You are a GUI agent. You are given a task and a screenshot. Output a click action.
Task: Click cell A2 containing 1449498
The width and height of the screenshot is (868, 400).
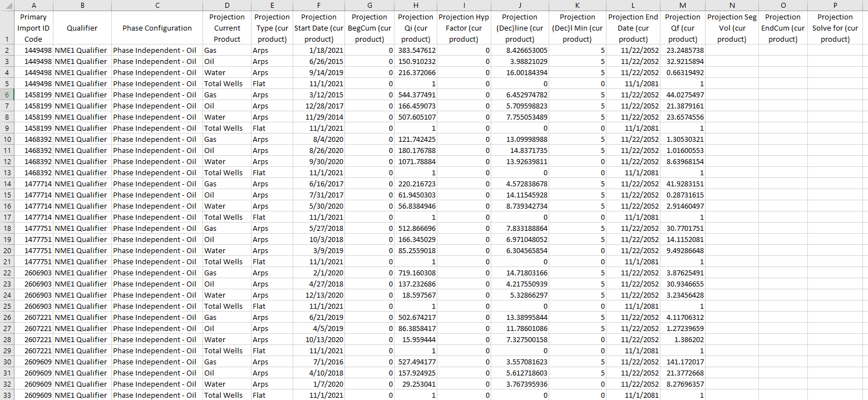pos(33,50)
